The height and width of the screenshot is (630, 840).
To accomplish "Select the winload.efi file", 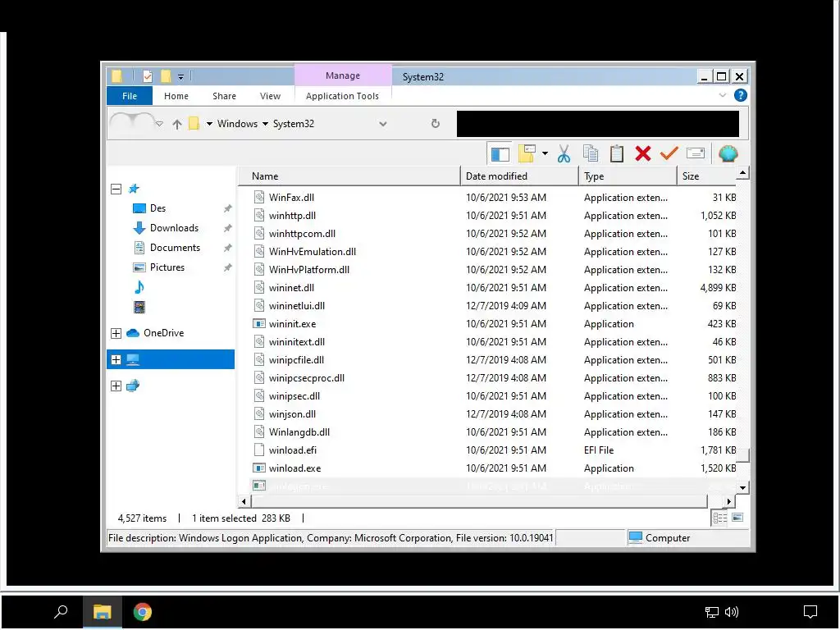I will pos(494,450).
